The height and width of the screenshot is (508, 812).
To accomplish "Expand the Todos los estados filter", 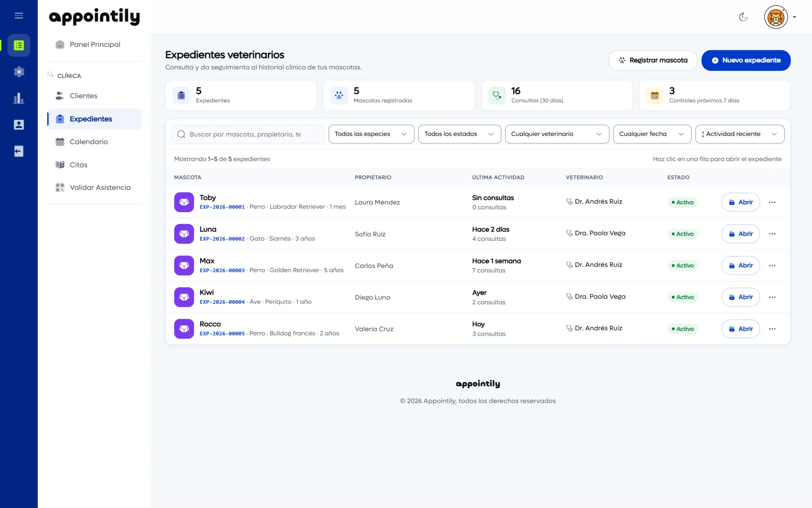I will point(460,134).
